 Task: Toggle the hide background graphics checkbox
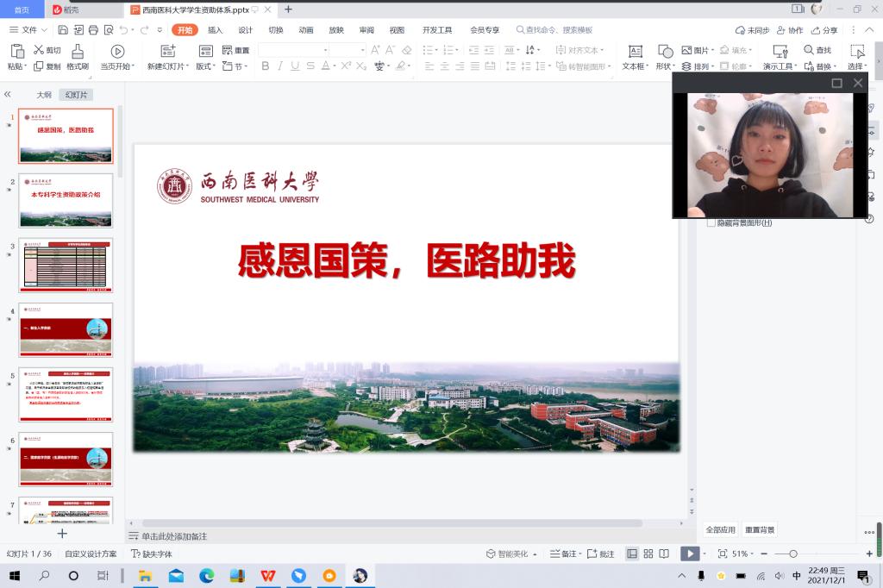click(711, 222)
